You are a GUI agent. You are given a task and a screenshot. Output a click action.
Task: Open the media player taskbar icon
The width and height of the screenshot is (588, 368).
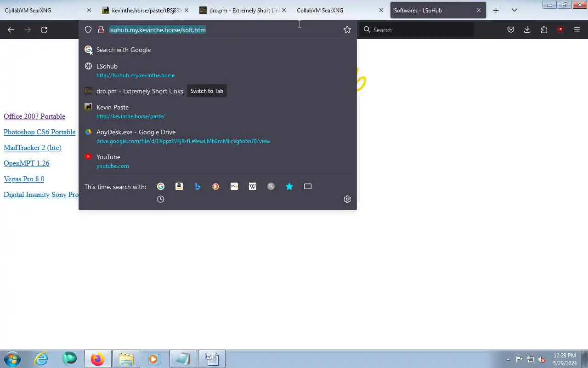coord(154,359)
